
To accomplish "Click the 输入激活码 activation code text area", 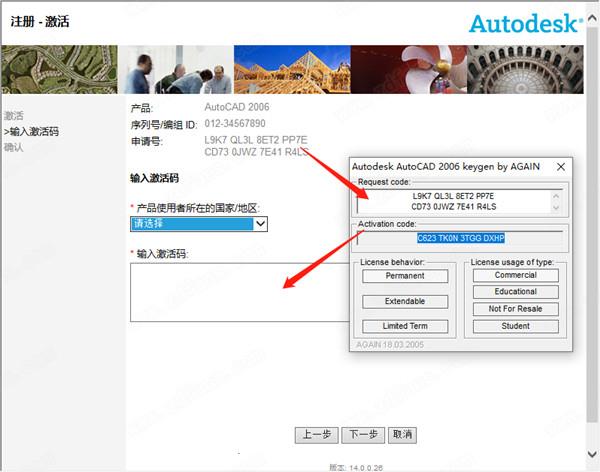I will 240,292.
